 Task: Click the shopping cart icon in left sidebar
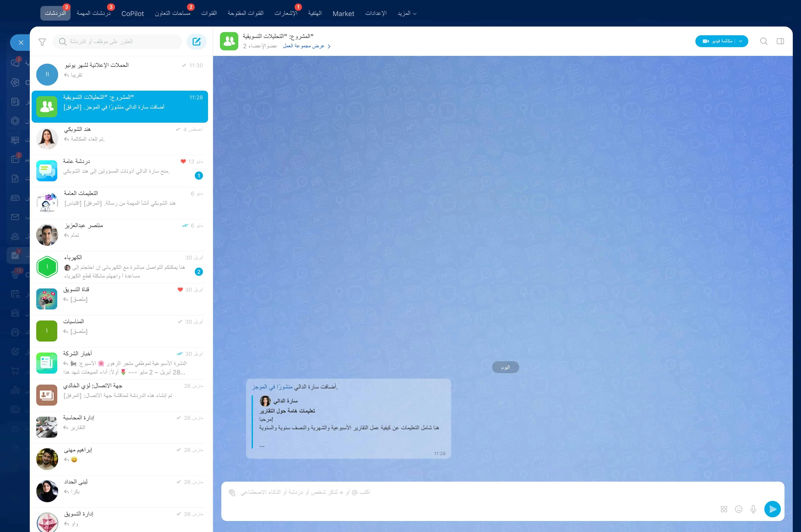pyautogui.click(x=15, y=371)
